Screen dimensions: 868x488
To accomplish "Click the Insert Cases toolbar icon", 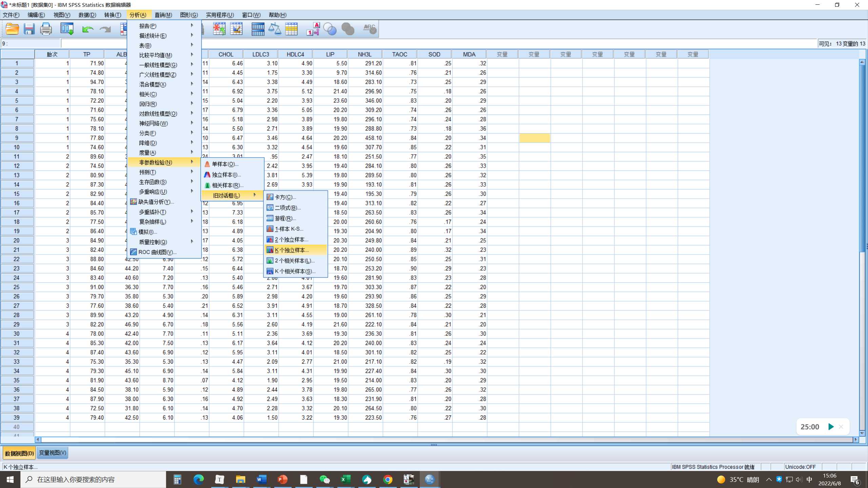I will tap(219, 29).
